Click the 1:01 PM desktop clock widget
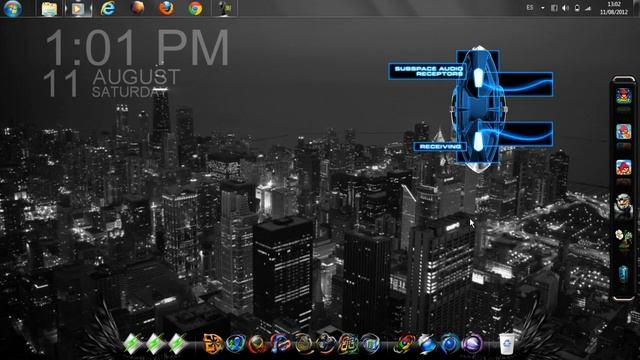Viewport: 640px width, 360px height. 137,47
